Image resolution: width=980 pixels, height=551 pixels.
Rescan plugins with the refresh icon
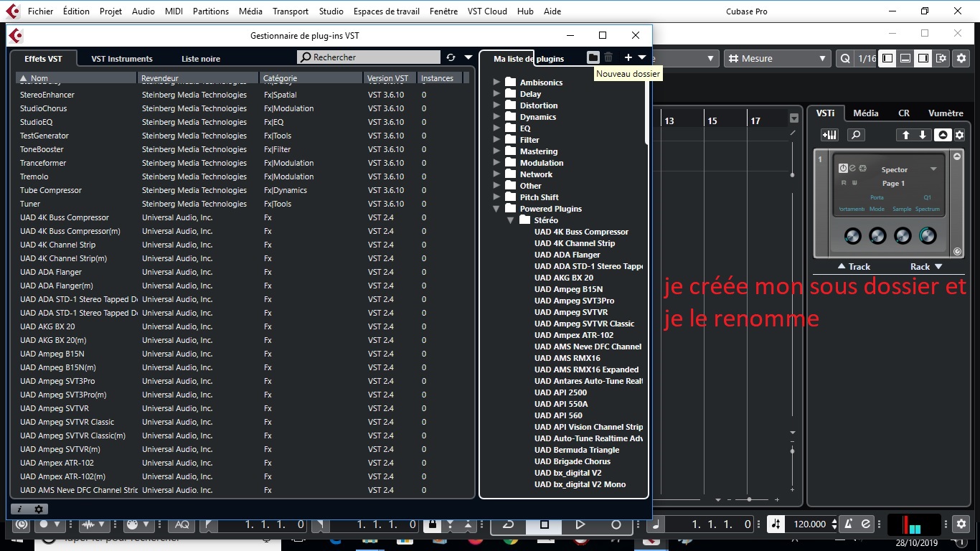(451, 58)
